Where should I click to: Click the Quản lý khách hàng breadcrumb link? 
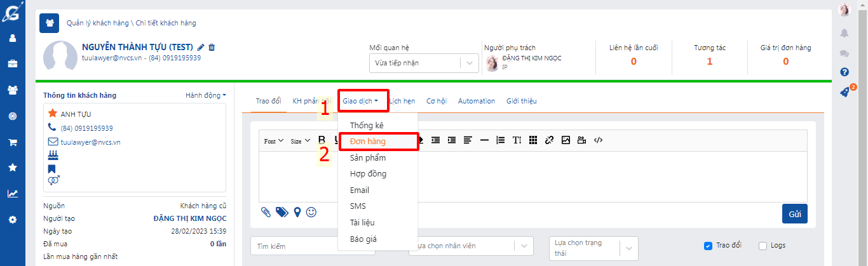pos(97,23)
